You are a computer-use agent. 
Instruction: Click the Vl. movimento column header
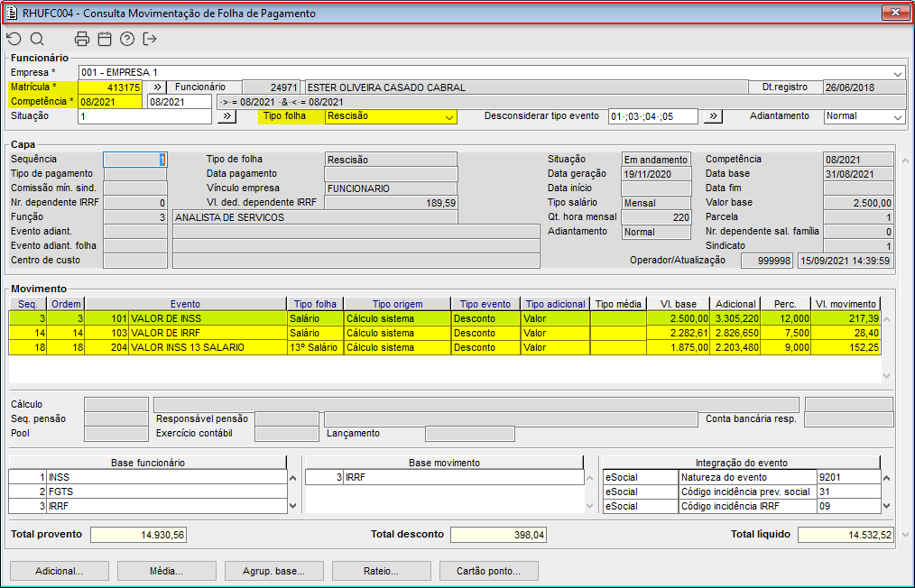click(x=845, y=304)
